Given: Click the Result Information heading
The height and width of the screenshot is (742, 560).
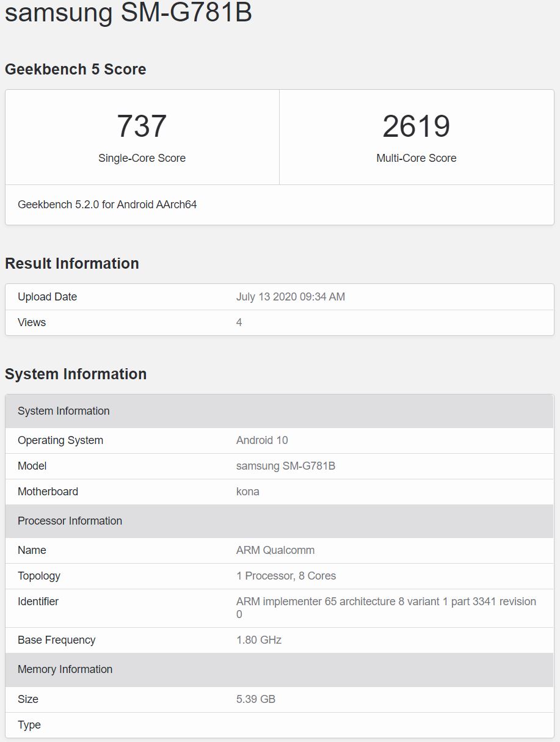Looking at the screenshot, I should [x=72, y=263].
